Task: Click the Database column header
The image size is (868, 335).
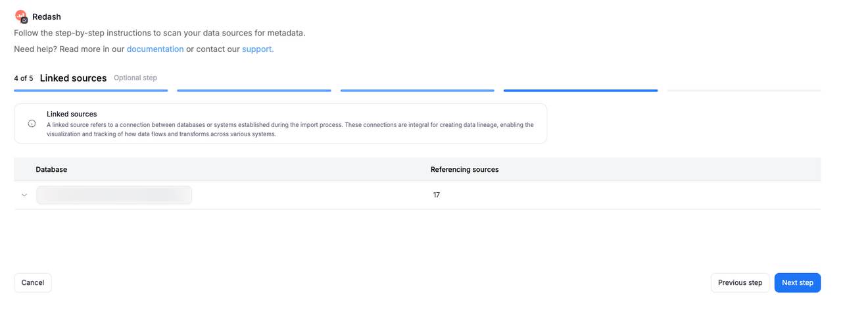Action: [x=51, y=169]
